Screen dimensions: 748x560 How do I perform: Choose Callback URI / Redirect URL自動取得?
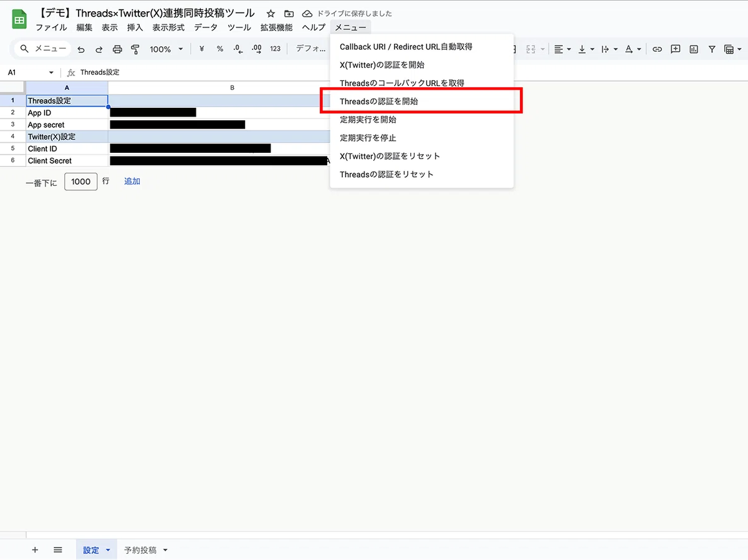click(x=421, y=47)
